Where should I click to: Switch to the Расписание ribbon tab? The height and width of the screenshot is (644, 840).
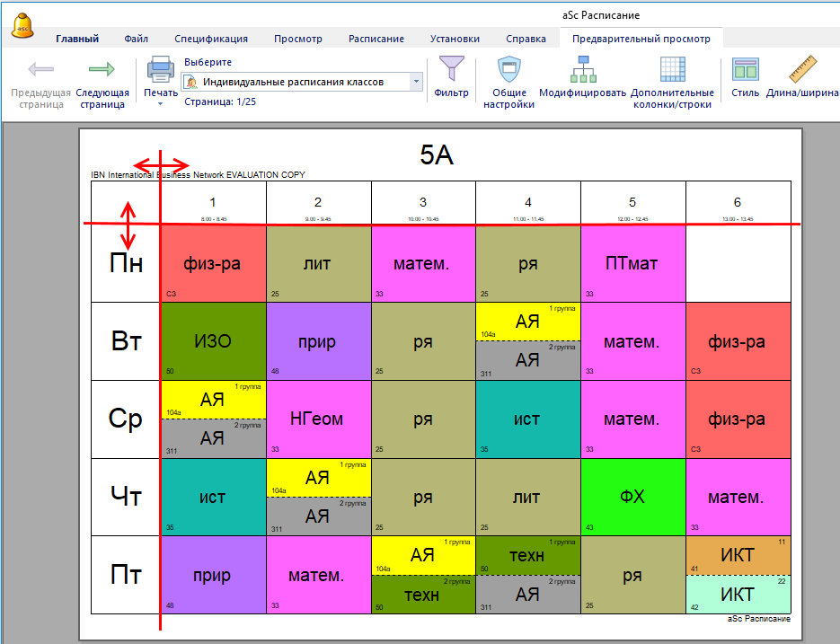pyautogui.click(x=376, y=39)
